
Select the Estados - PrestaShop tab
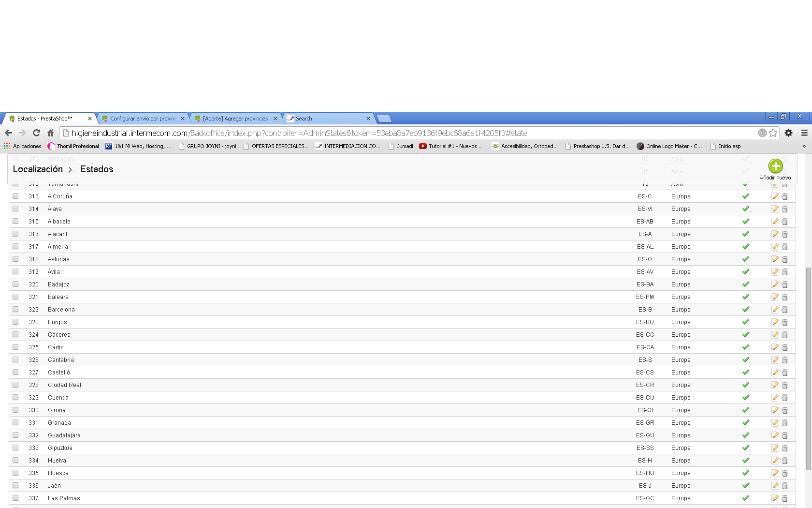[50, 119]
